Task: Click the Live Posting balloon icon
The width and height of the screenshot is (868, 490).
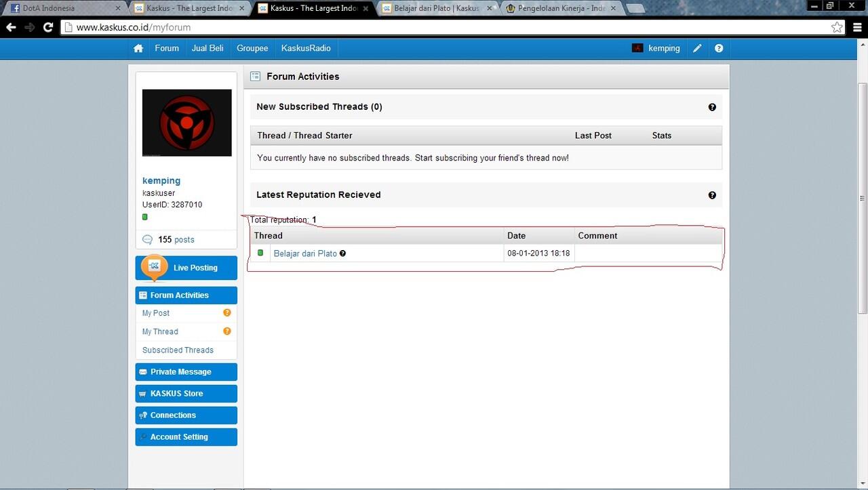Action: 154,266
